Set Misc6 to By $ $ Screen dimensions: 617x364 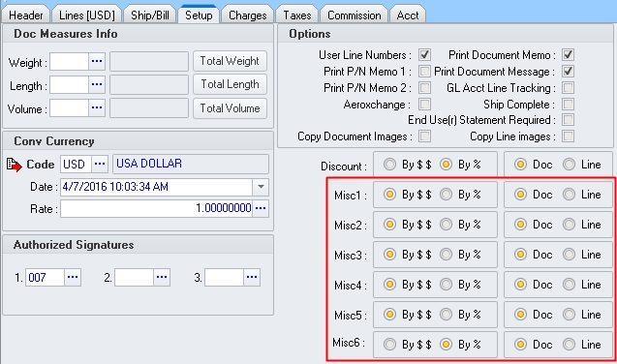coord(389,345)
